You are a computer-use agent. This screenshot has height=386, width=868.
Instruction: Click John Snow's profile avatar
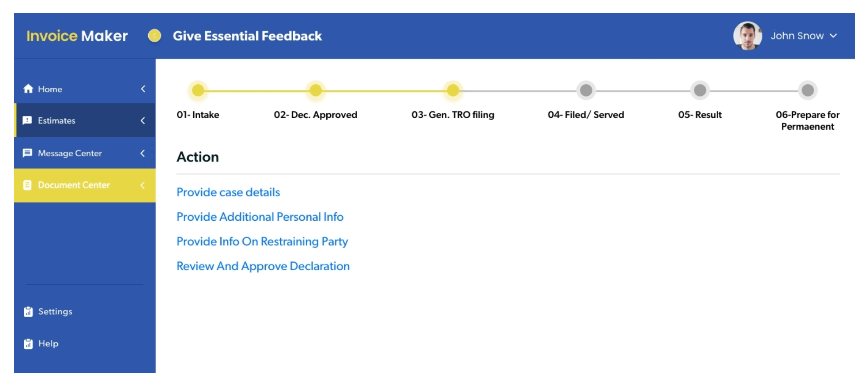point(747,36)
